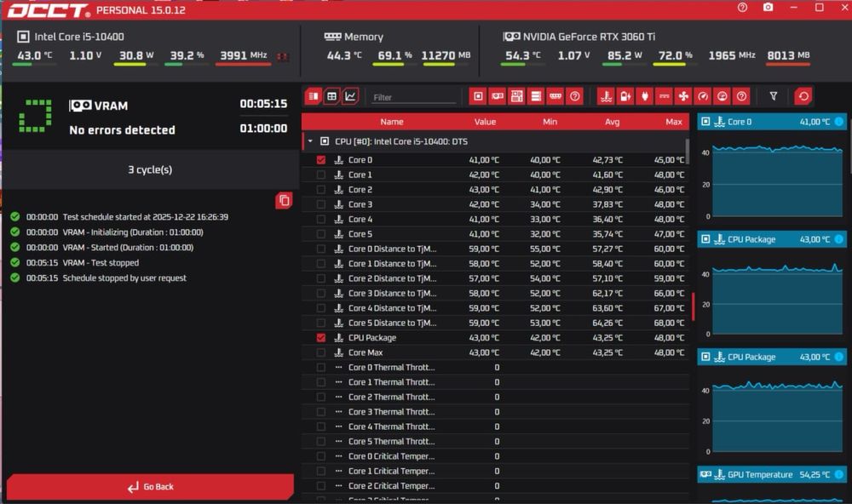Toggle the motherboard sensor filter icon

tap(517, 97)
